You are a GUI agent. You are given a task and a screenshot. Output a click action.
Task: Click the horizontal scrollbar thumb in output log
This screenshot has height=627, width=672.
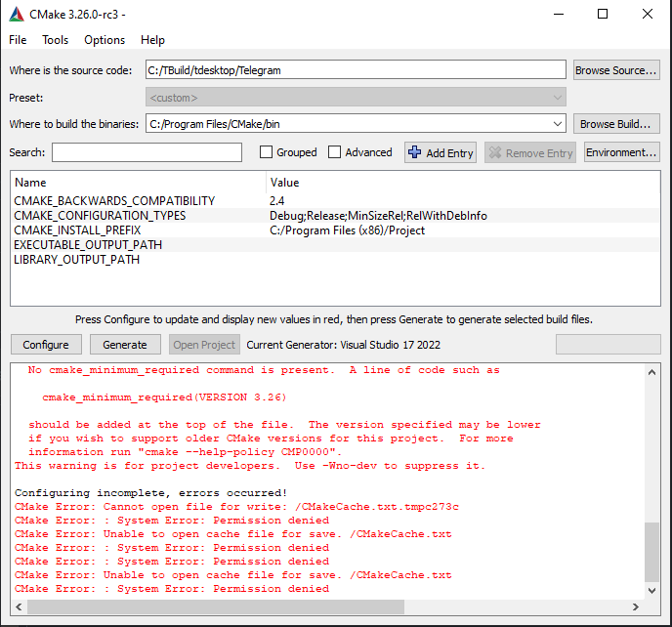pos(216,606)
